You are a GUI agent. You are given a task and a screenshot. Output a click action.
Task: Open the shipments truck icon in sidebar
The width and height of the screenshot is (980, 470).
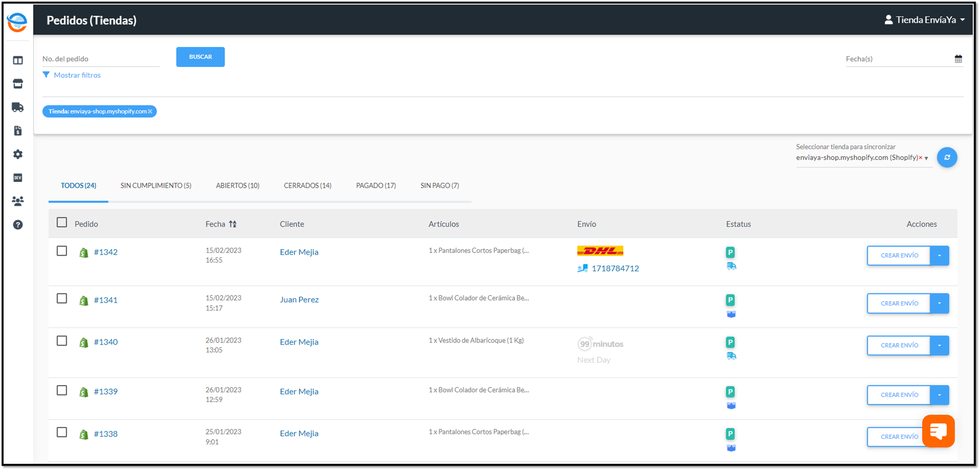[x=18, y=107]
